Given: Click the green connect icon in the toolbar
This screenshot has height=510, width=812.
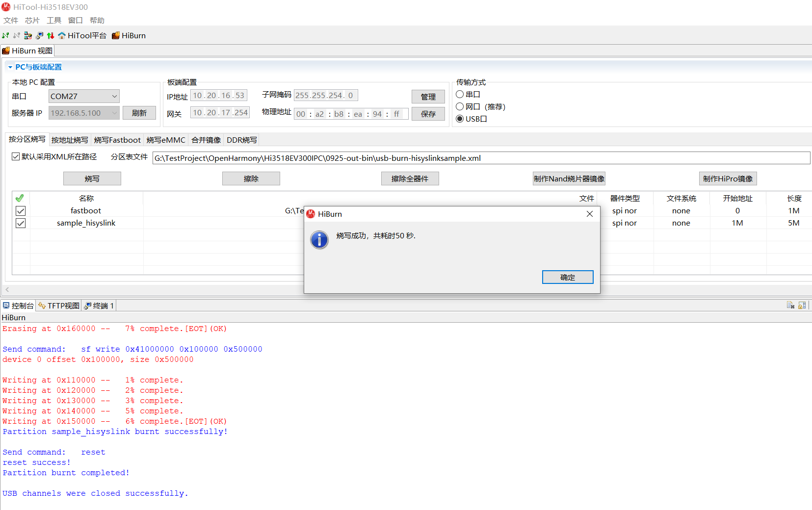Looking at the screenshot, I should click(5, 35).
